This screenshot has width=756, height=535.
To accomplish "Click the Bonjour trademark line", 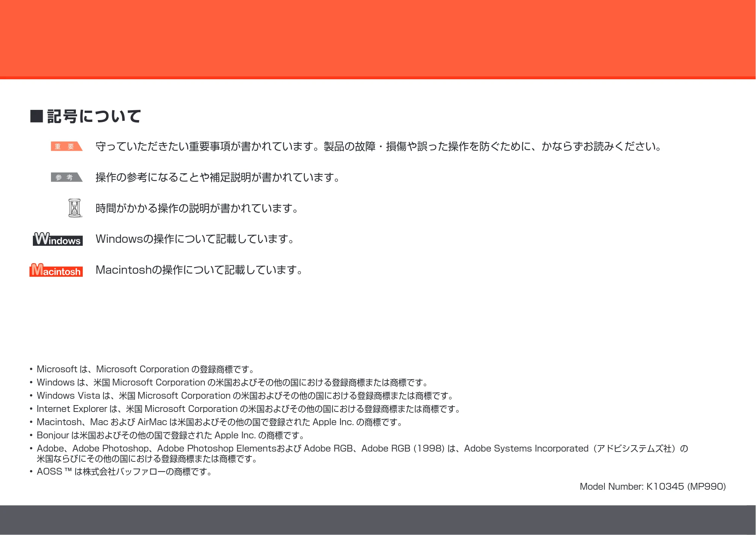I will click(171, 435).
